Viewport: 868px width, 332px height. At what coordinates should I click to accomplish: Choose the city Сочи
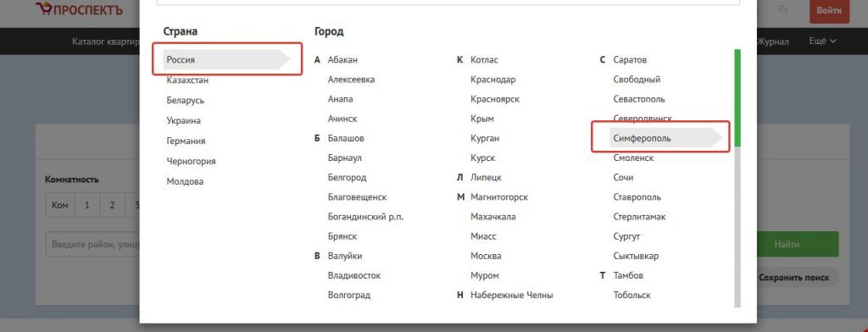(623, 178)
